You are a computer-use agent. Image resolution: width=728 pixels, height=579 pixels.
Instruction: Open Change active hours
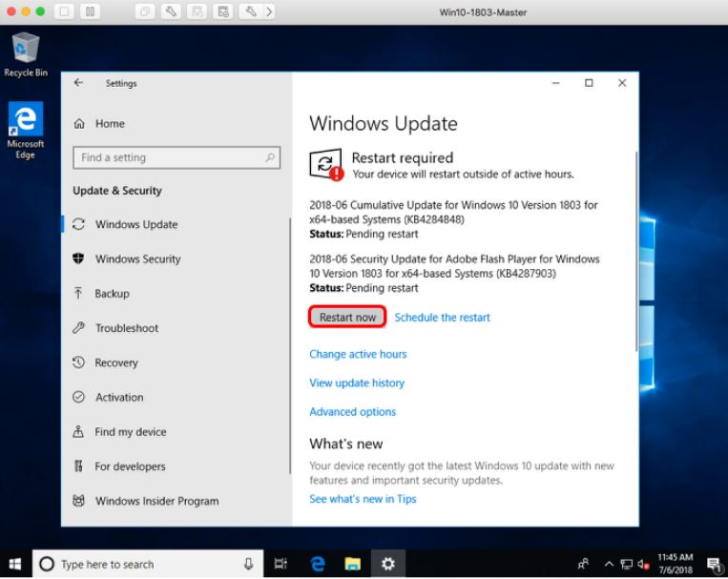(x=358, y=354)
